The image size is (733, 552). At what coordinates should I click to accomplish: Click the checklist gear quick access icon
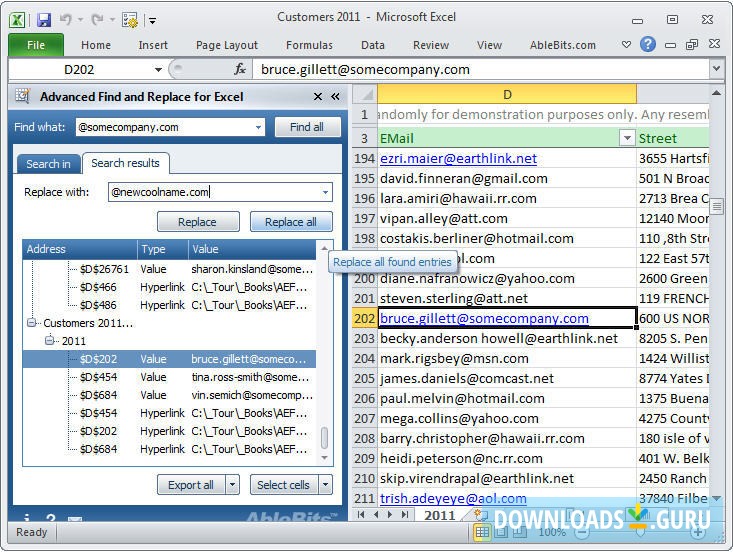tap(129, 20)
